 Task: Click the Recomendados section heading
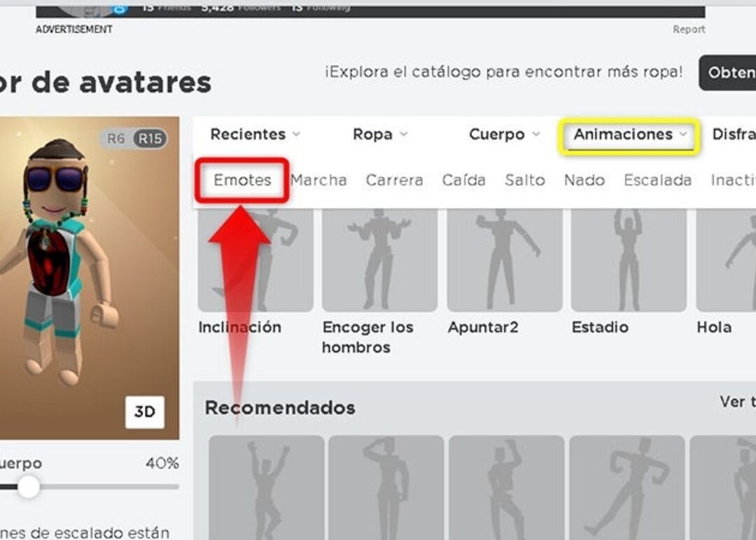pyautogui.click(x=280, y=408)
